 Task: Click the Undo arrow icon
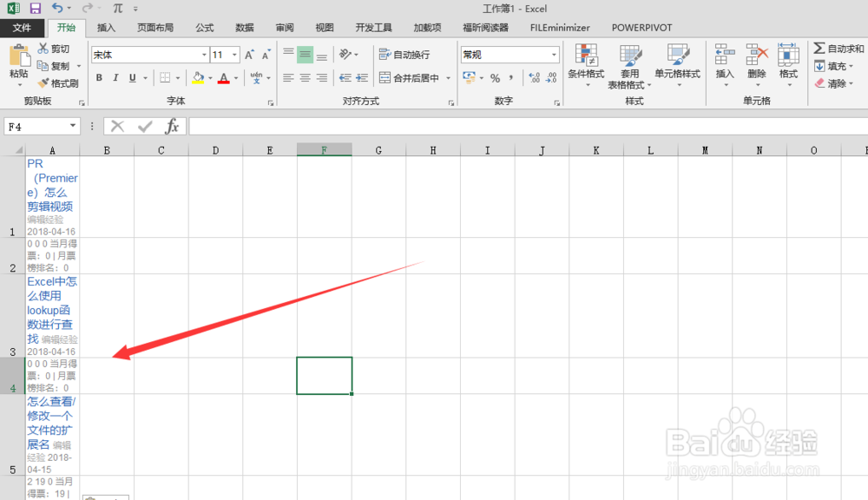pyautogui.click(x=57, y=9)
